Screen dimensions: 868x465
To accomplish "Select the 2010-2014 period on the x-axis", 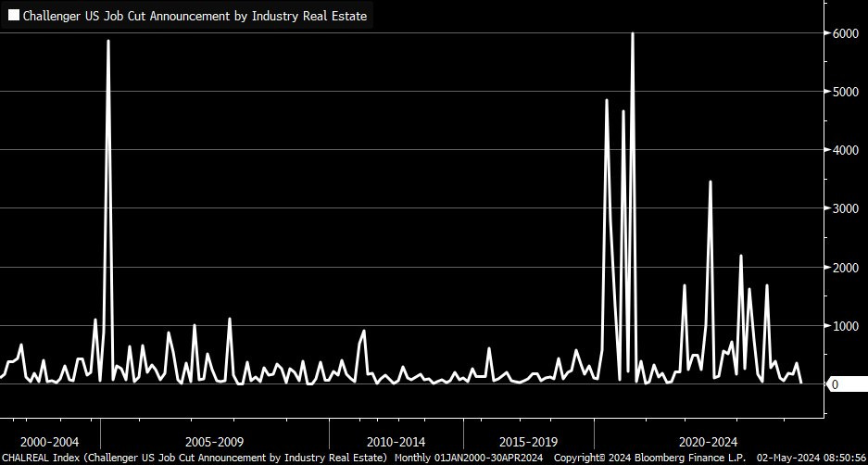I will pyautogui.click(x=396, y=441).
